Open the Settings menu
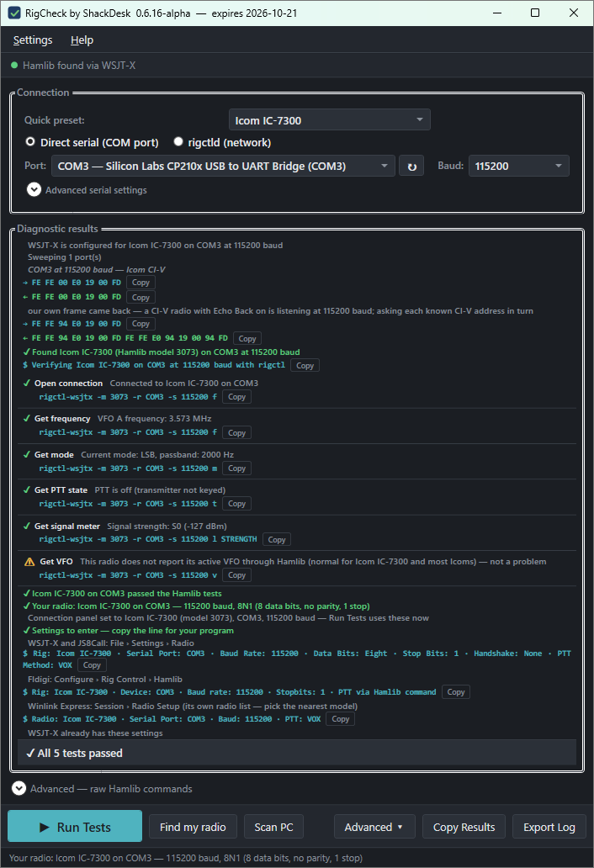The width and height of the screenshot is (594, 868). point(33,40)
